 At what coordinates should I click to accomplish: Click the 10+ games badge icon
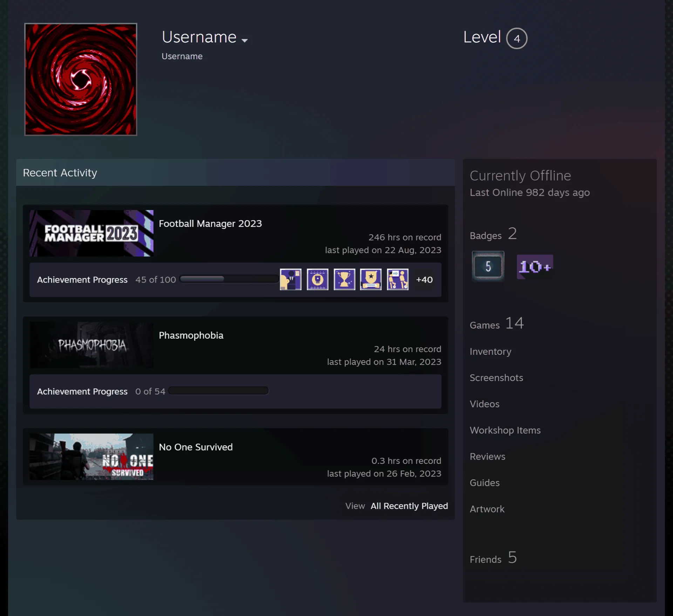click(x=535, y=267)
